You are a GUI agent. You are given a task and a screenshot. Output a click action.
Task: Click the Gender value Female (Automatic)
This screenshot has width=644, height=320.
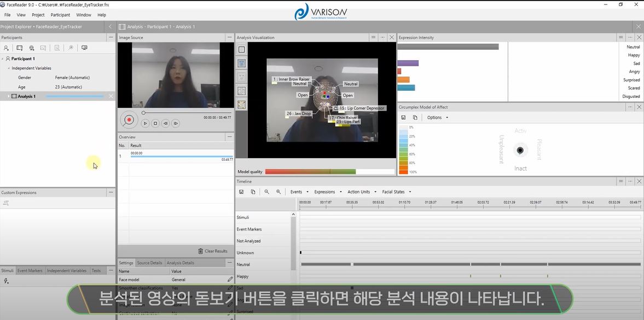pos(72,77)
